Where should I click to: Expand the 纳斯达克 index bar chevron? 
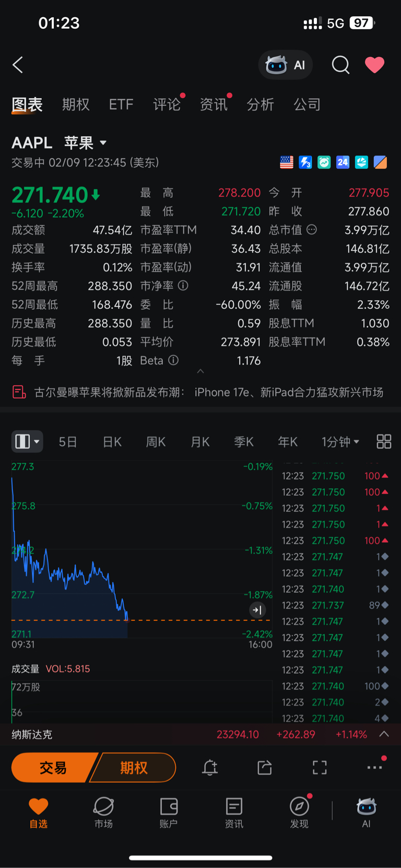[384, 734]
